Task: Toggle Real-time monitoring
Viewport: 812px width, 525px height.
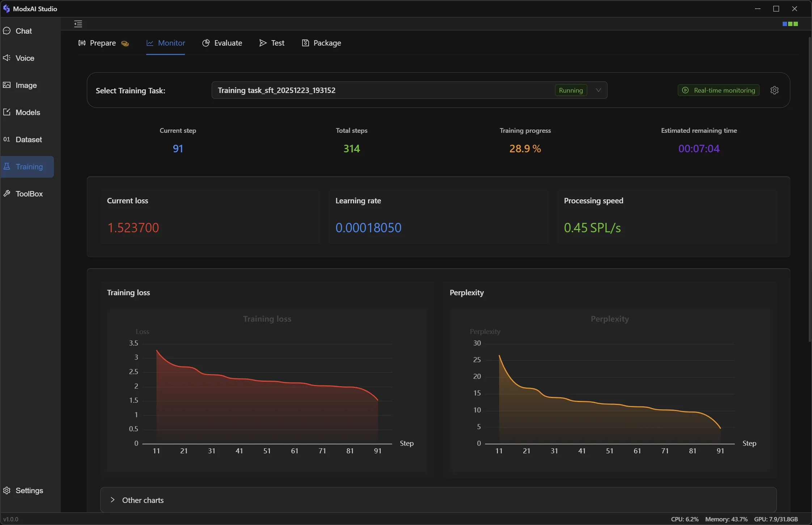Action: pos(718,90)
